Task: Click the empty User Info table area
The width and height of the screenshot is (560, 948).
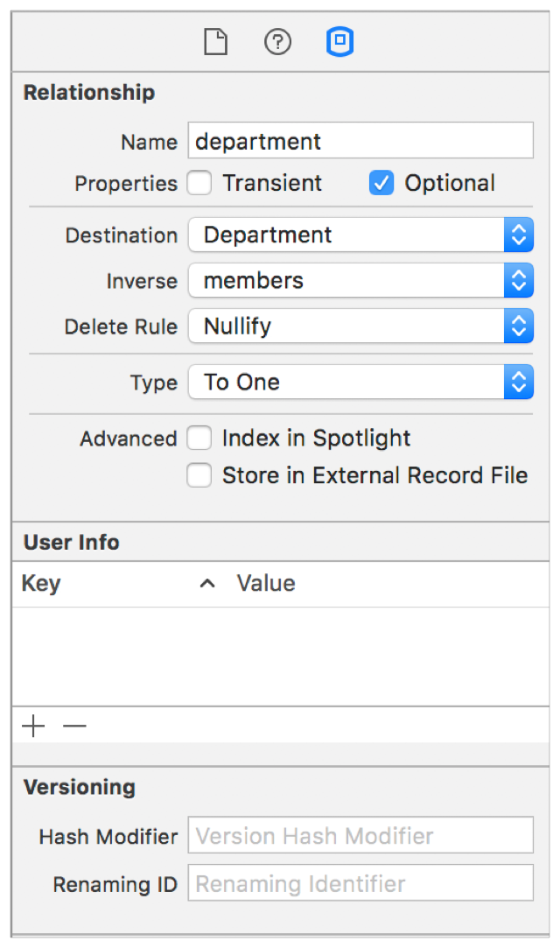Action: (280, 657)
